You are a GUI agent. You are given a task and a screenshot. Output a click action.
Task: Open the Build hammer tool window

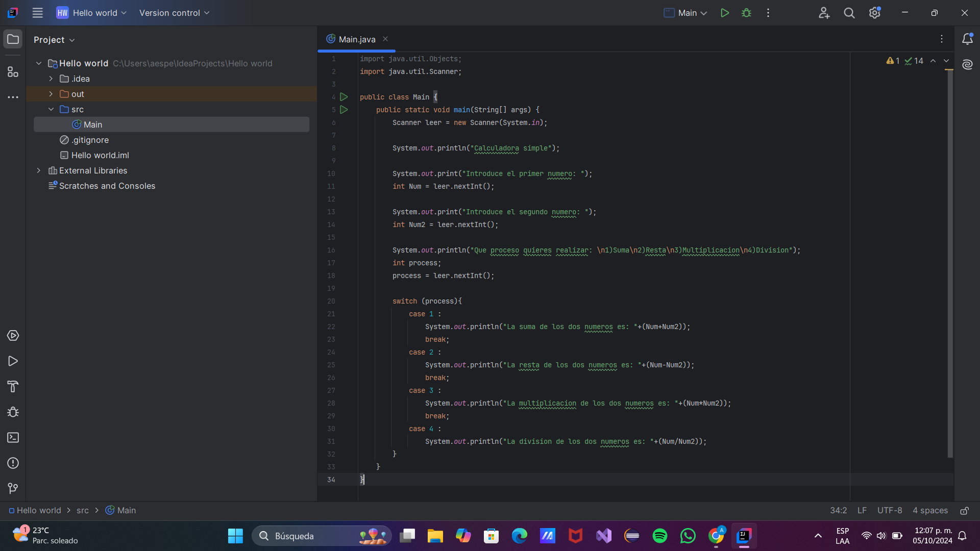coord(13,387)
